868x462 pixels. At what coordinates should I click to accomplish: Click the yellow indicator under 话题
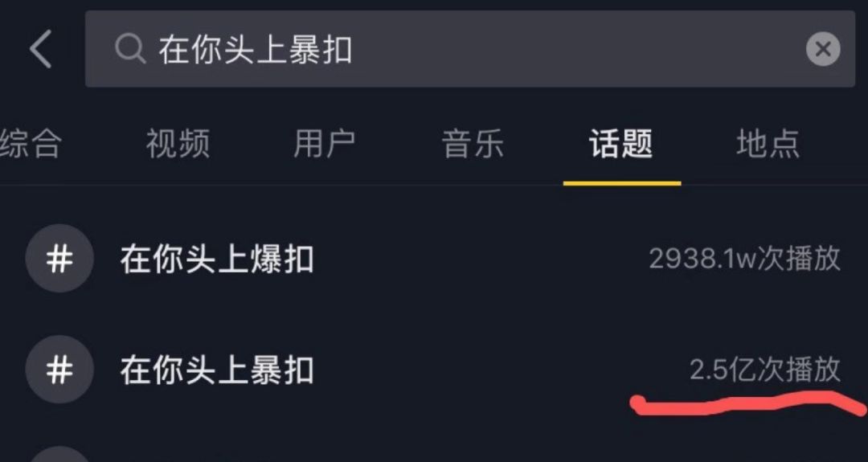[x=621, y=182]
